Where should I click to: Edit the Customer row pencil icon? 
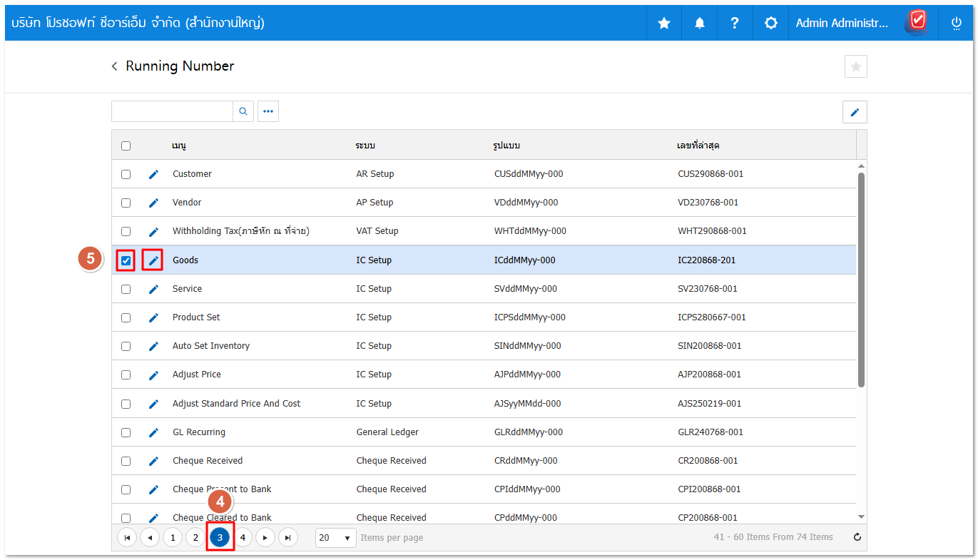coord(153,174)
